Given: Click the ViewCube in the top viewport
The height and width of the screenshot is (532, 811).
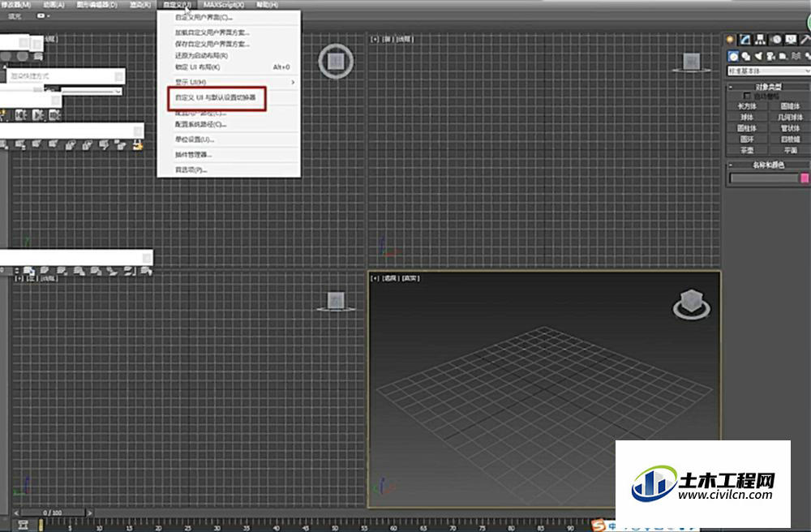Looking at the screenshot, I should [336, 61].
